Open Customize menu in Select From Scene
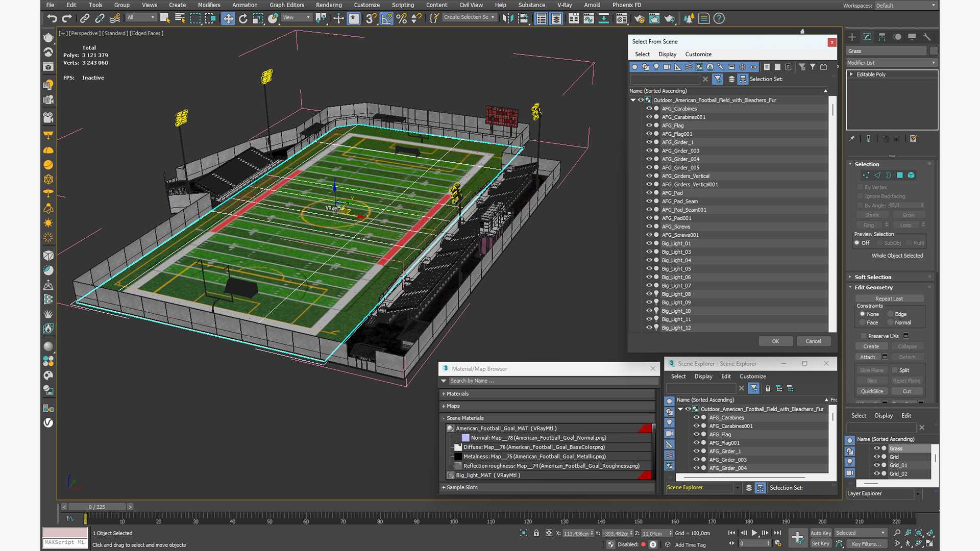980x551 pixels. 698,54
